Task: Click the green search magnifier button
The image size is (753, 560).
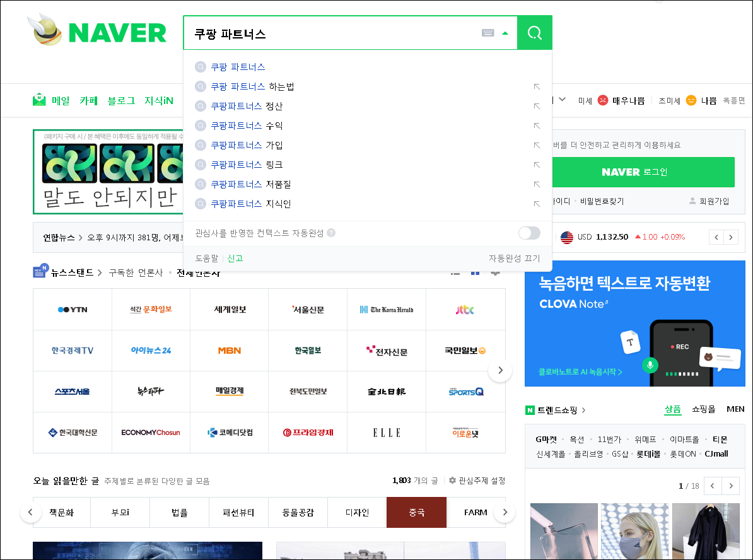Action: 535,33
